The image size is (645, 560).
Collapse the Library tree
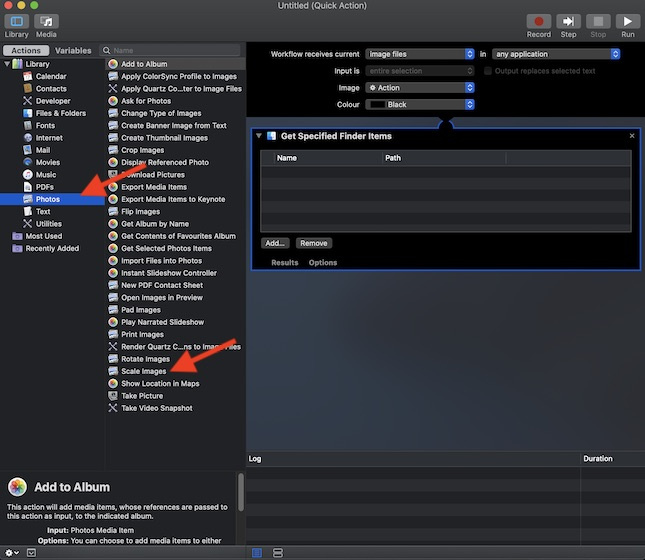tap(6, 64)
